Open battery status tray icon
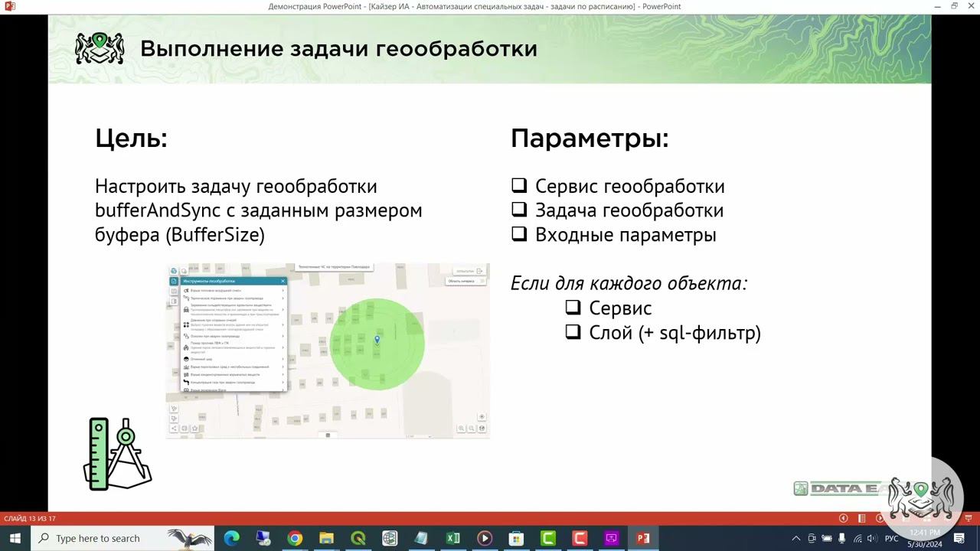The width and height of the screenshot is (980, 551). pos(826,539)
